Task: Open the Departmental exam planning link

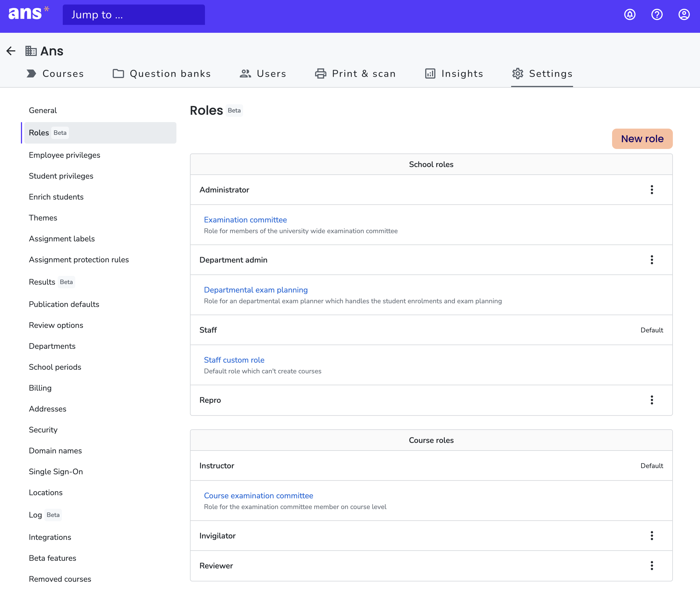Action: 256,290
